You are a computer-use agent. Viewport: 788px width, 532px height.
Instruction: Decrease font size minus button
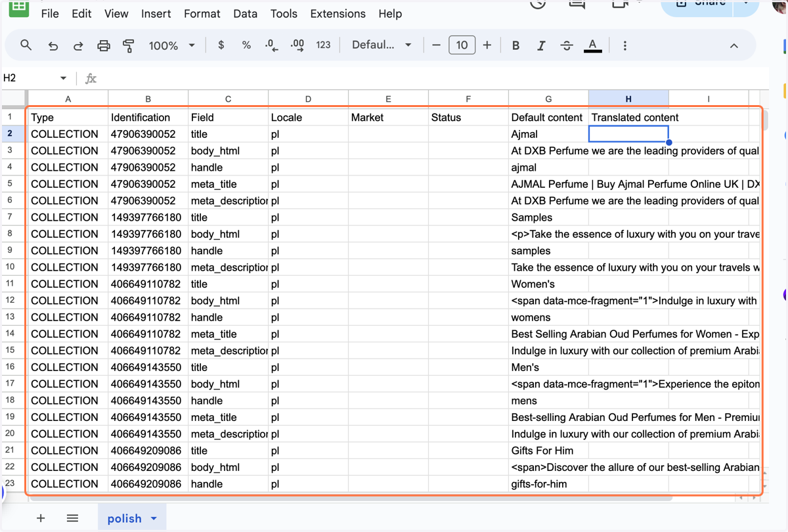[436, 45]
